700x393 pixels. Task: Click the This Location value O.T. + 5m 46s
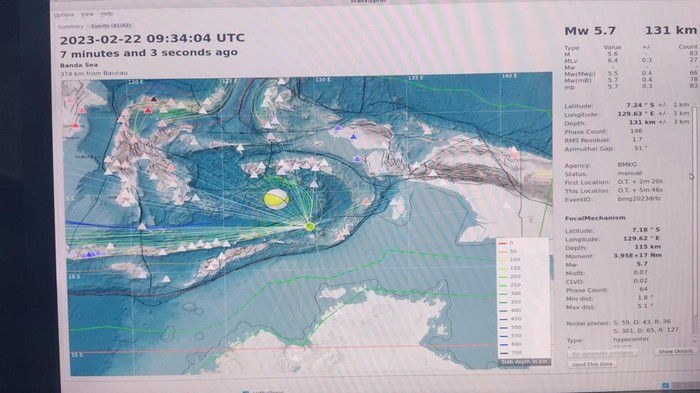coord(640,190)
